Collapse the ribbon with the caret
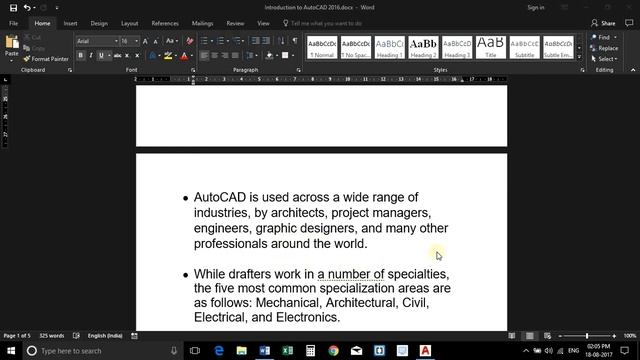Image resolution: width=640 pixels, height=360 pixels. point(633,70)
